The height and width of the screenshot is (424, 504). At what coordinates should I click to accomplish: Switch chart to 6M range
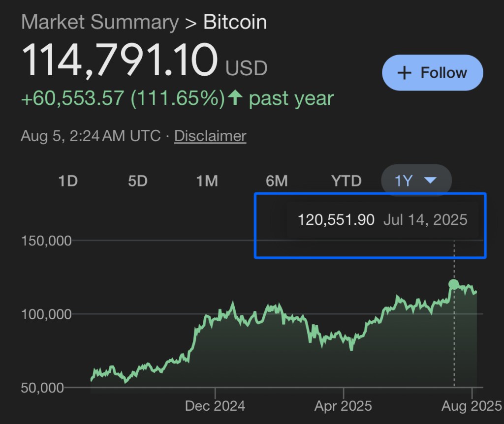277,181
